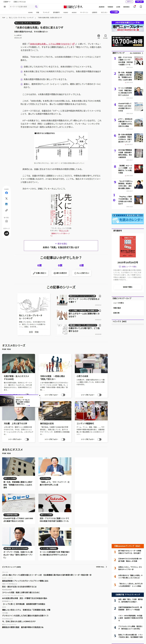Share article on LinkedIn
Image resolution: width=146 pixels, height=644 pixels.
click(x=7, y=204)
